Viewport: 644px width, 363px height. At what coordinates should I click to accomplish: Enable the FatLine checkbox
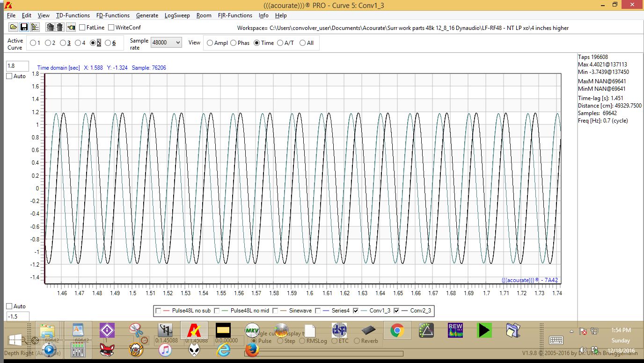[x=82, y=28]
